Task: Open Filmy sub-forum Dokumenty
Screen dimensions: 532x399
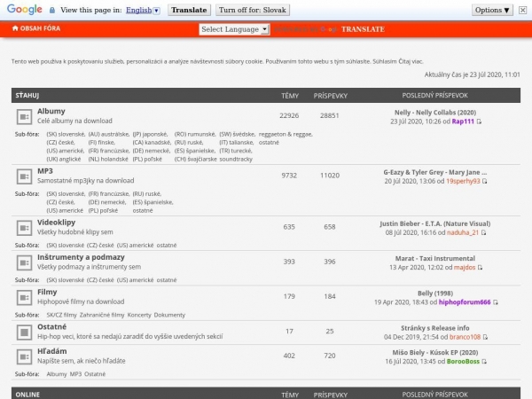Action: point(169,315)
